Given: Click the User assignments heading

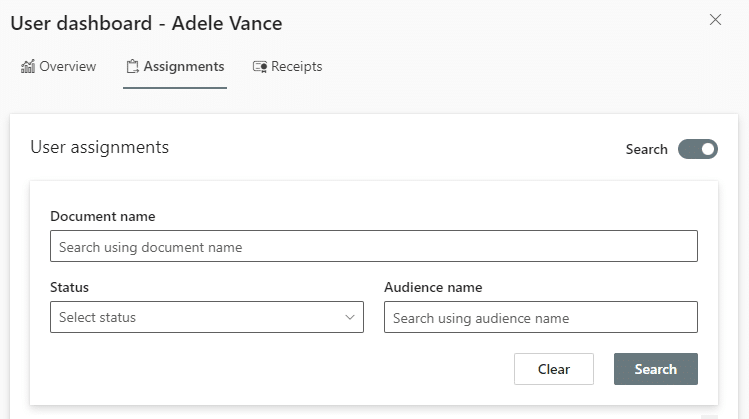Looking at the screenshot, I should [x=99, y=147].
